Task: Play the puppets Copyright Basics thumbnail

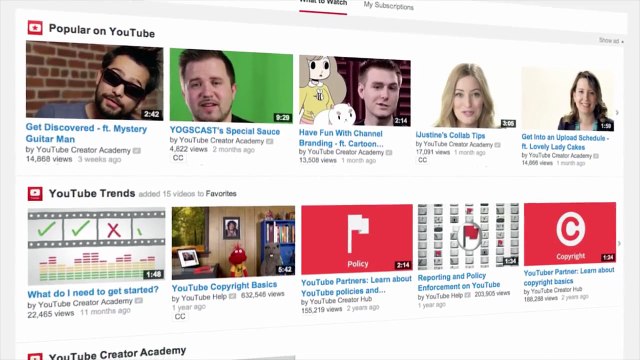Action: click(233, 242)
